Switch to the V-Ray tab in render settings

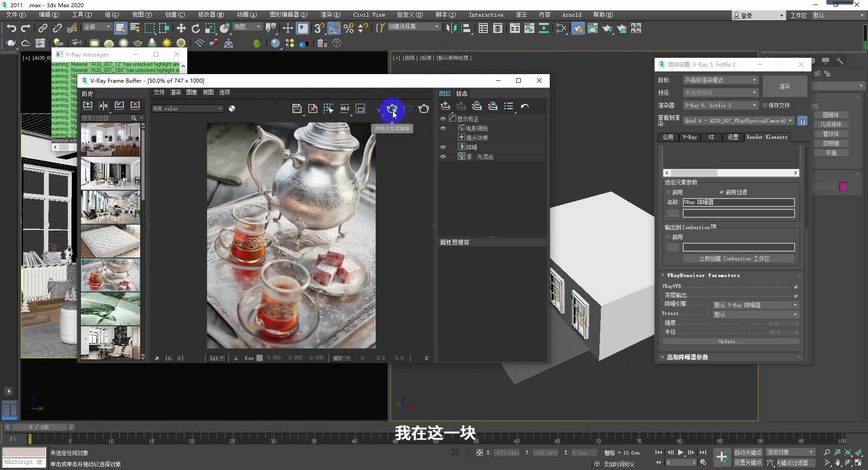click(x=690, y=137)
